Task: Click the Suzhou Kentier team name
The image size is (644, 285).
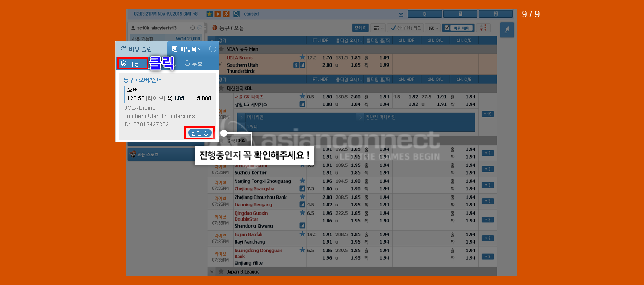Action: pyautogui.click(x=250, y=172)
